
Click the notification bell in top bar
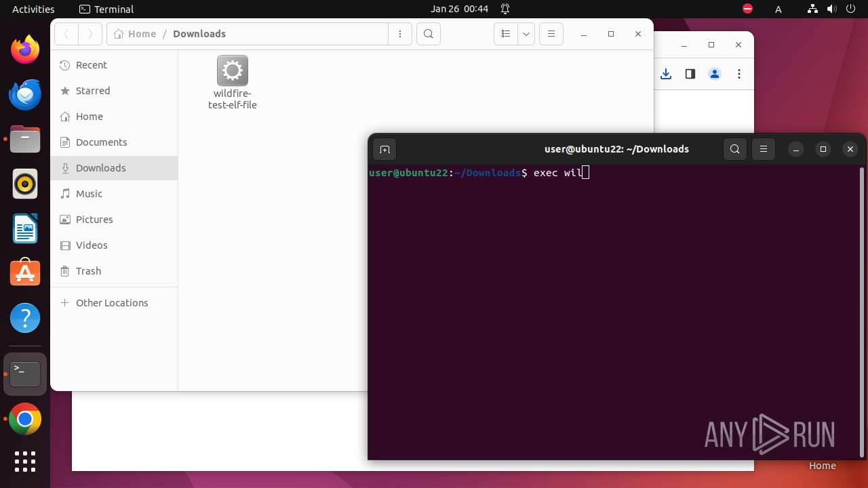coord(505,9)
